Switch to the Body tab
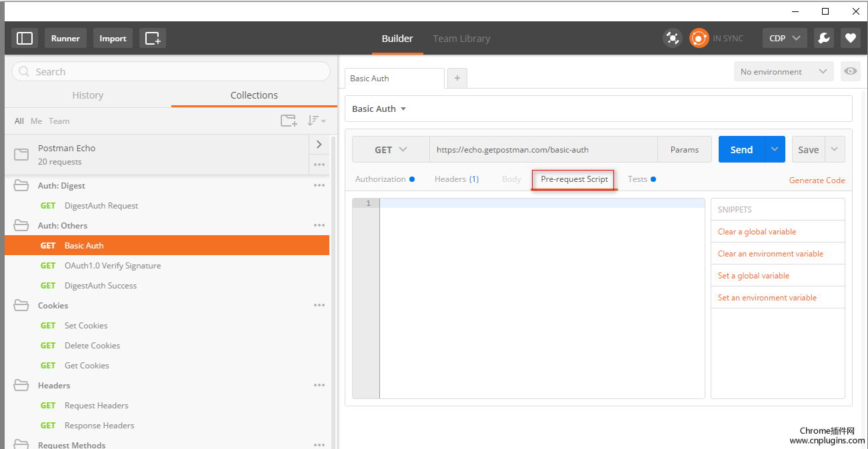Viewport: 868px width, 449px height. pos(511,179)
